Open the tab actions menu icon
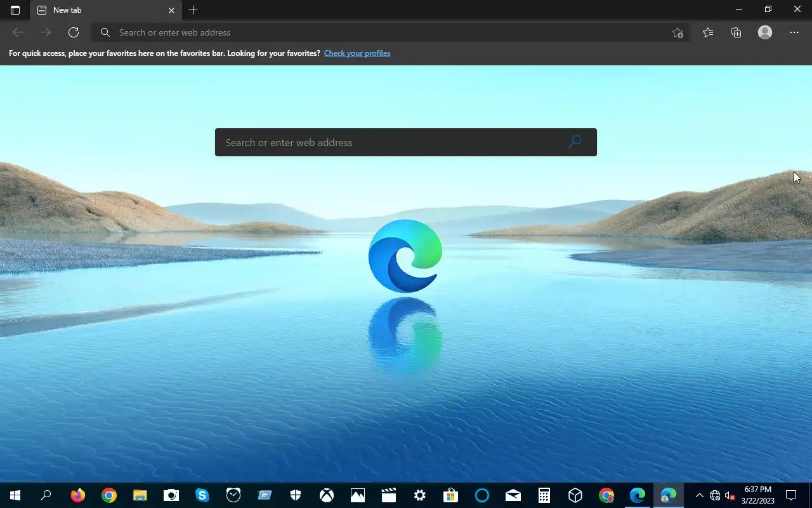Screen dimensions: 812x508 (x=15, y=10)
